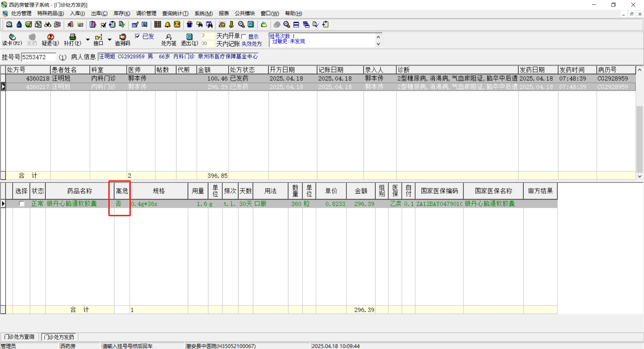Expand the dropdown arrow next to 补打(P)

click(88, 40)
